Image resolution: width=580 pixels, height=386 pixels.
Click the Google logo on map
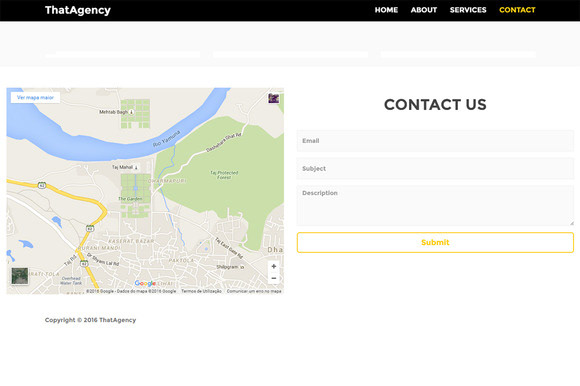(x=145, y=283)
